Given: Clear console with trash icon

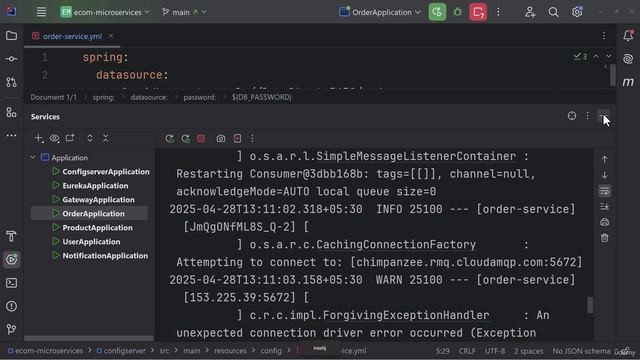Looking at the screenshot, I should click(x=604, y=238).
